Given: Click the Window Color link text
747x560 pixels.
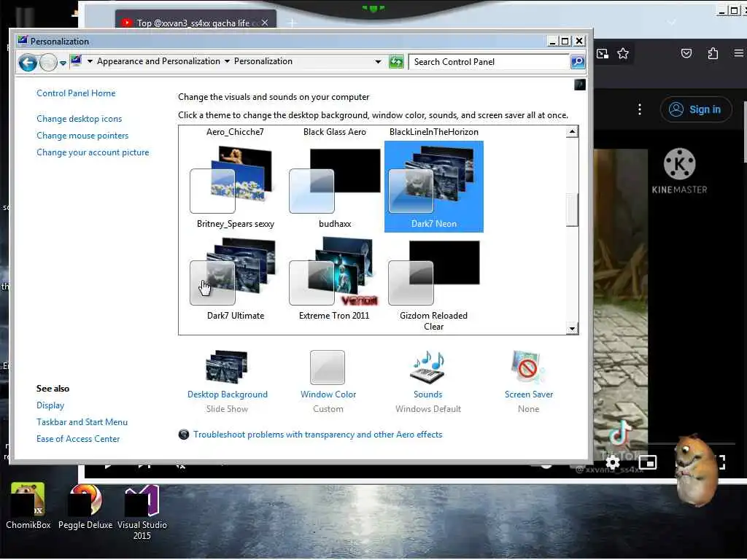Looking at the screenshot, I should [328, 394].
